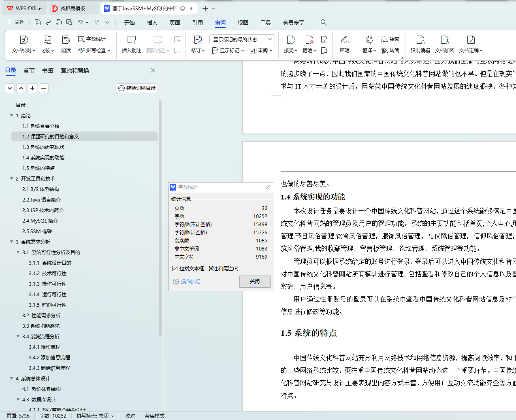Convert text with 转繁 button

pyautogui.click(x=390, y=39)
